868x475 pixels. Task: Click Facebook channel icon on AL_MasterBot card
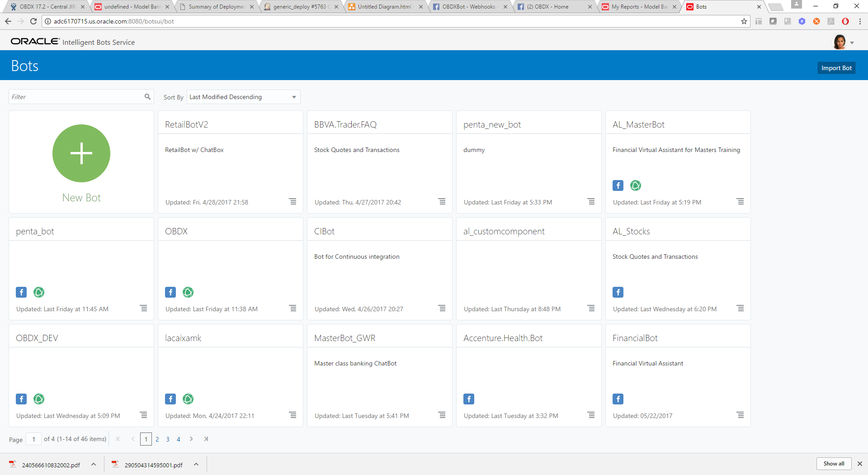click(x=618, y=185)
